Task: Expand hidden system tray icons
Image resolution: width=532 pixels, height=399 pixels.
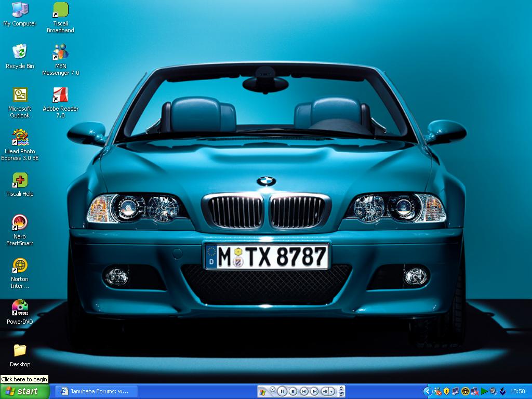Action: coord(428,392)
